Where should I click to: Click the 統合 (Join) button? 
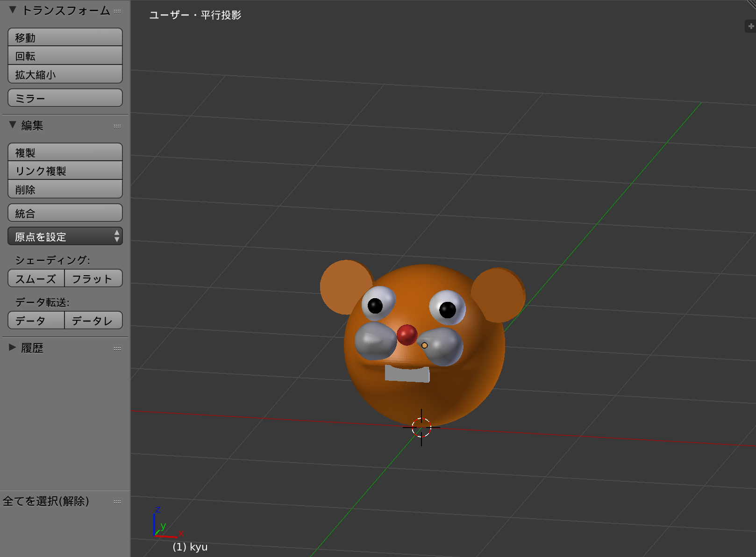pyautogui.click(x=65, y=213)
